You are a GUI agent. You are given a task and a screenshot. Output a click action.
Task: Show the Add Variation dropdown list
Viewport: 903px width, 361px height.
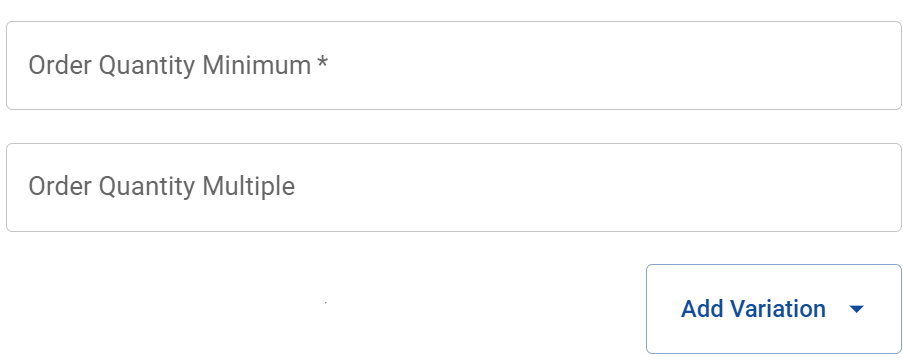pyautogui.click(x=773, y=309)
